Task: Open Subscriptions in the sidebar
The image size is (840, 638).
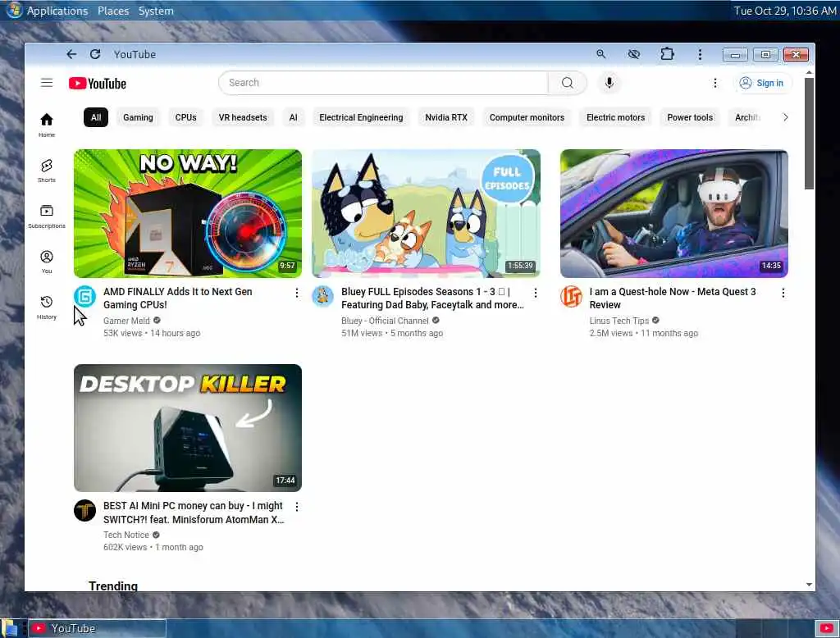Action: point(47,216)
